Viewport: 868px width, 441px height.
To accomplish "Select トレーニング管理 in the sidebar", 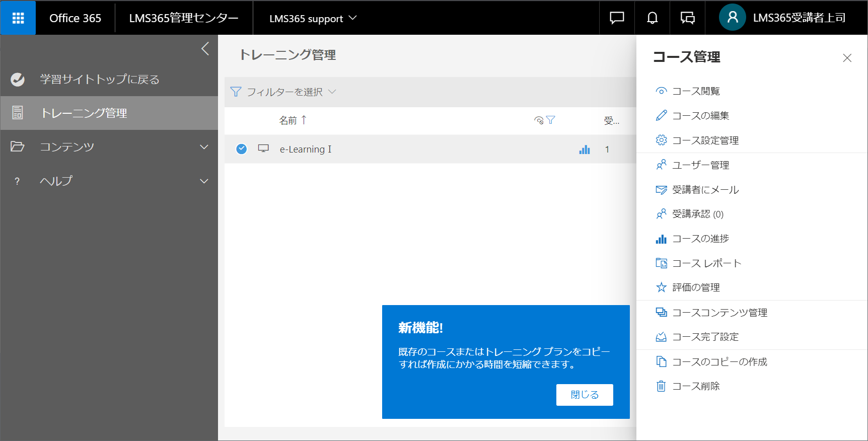I will click(109, 113).
